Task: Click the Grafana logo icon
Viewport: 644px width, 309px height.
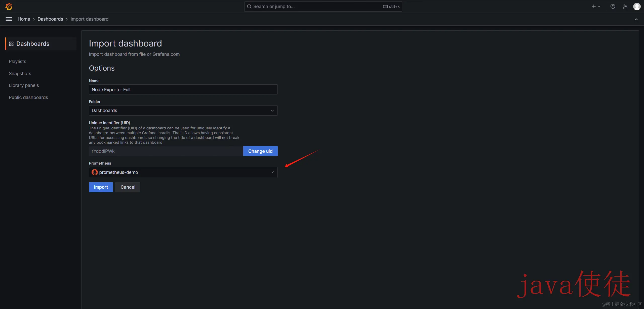Action: click(9, 7)
